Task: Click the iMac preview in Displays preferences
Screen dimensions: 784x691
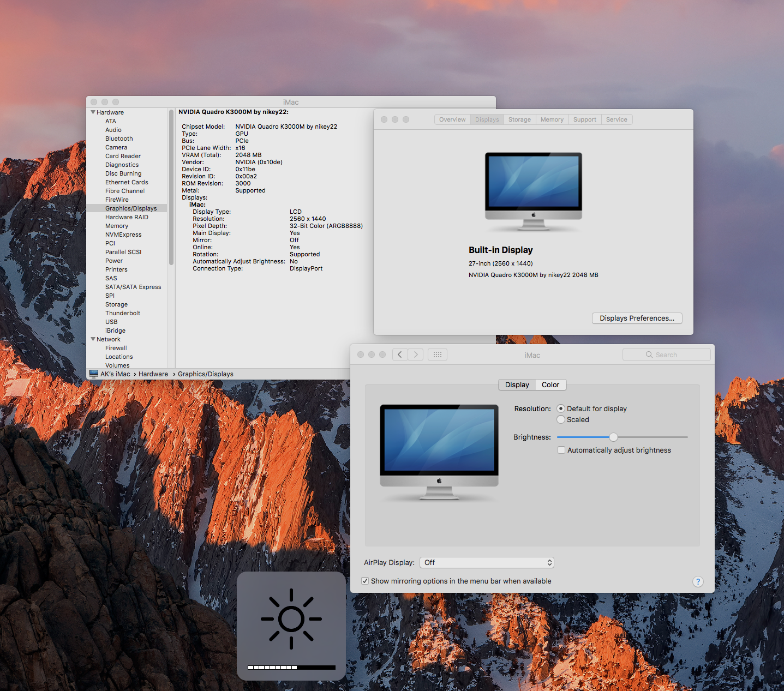Action: coord(439,452)
